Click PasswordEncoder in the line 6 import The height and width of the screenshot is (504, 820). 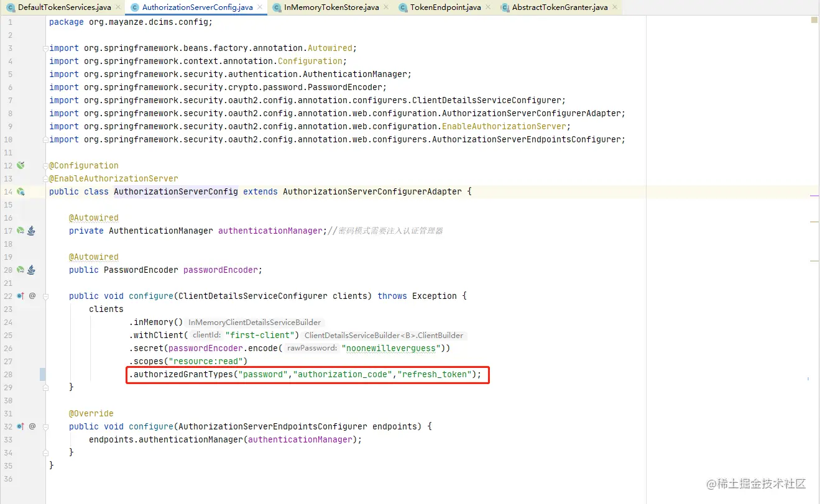345,87
